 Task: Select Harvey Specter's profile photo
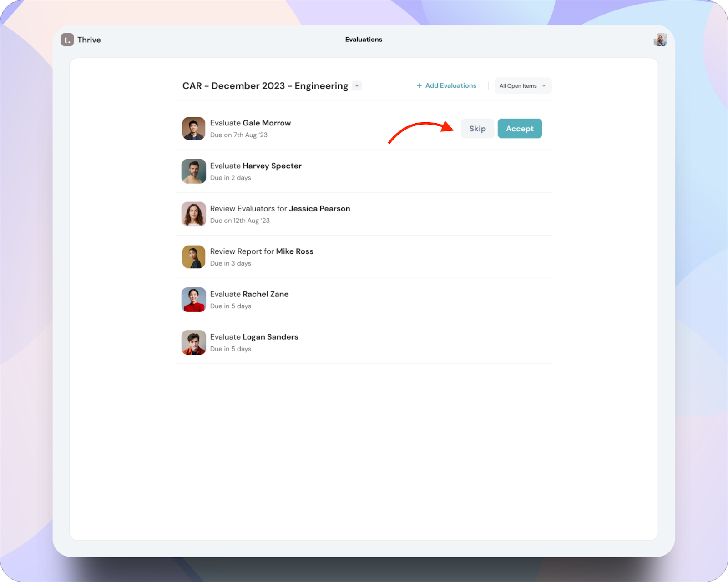point(194,171)
